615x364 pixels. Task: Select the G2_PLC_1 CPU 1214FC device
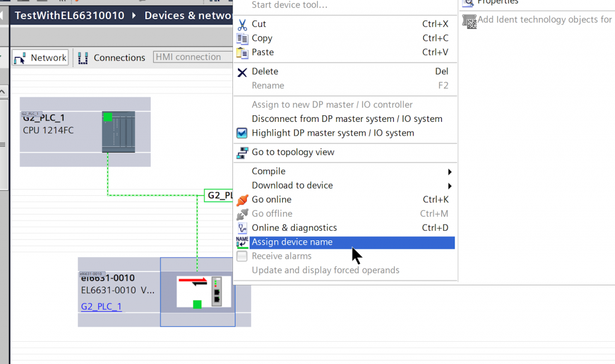(x=118, y=132)
